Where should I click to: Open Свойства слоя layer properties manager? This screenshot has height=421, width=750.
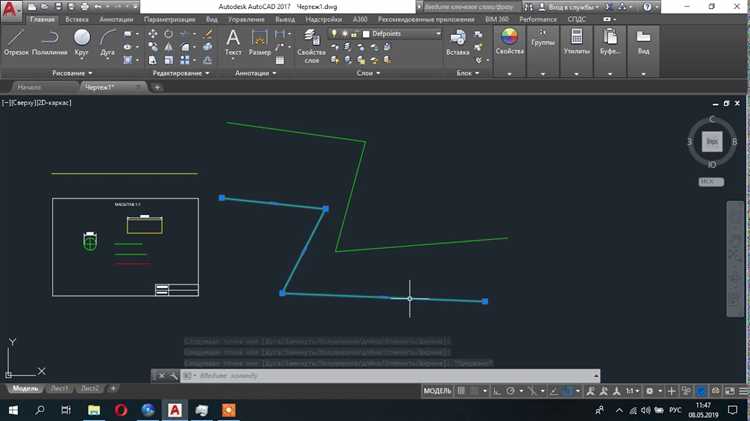click(311, 46)
